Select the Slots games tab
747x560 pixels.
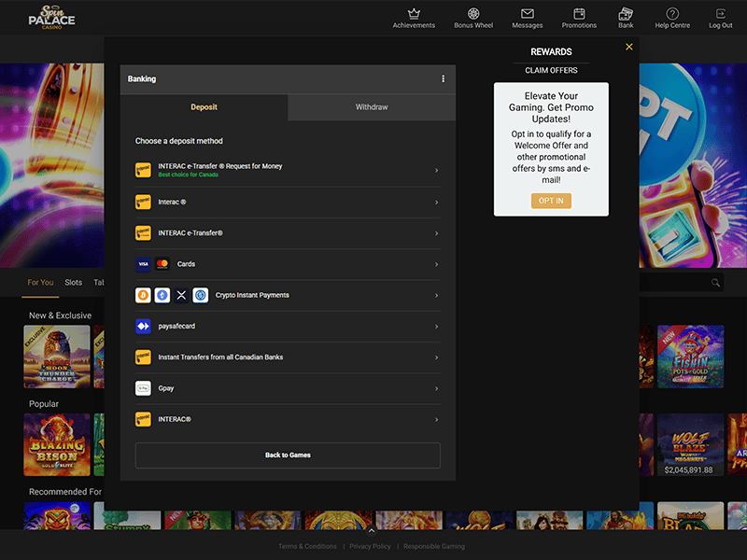[x=74, y=283]
